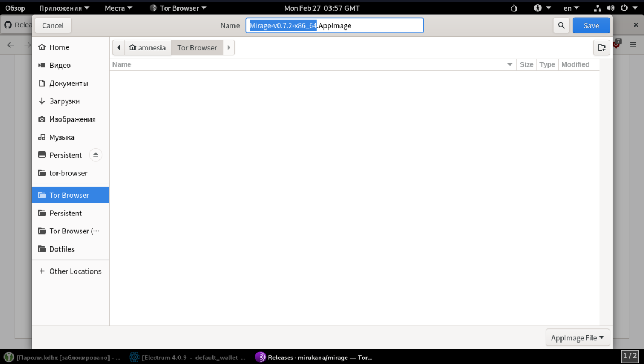Open the AppImage File type dropdown
The image size is (644, 364).
point(577,337)
